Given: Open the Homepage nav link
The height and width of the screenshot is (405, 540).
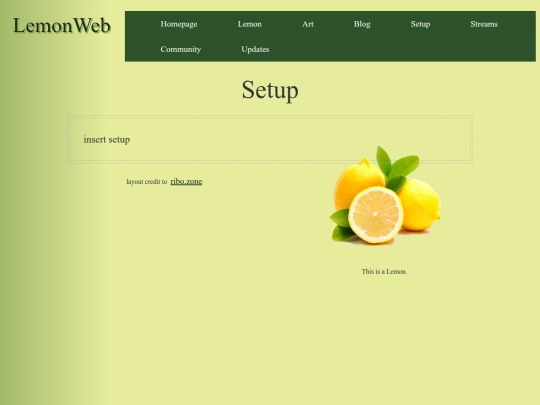Looking at the screenshot, I should click(x=179, y=24).
